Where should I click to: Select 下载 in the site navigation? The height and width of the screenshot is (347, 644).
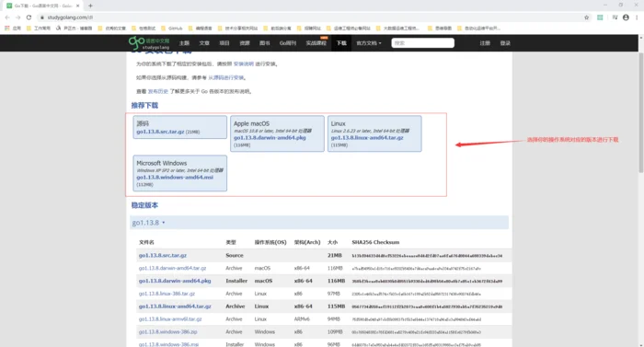click(x=341, y=42)
